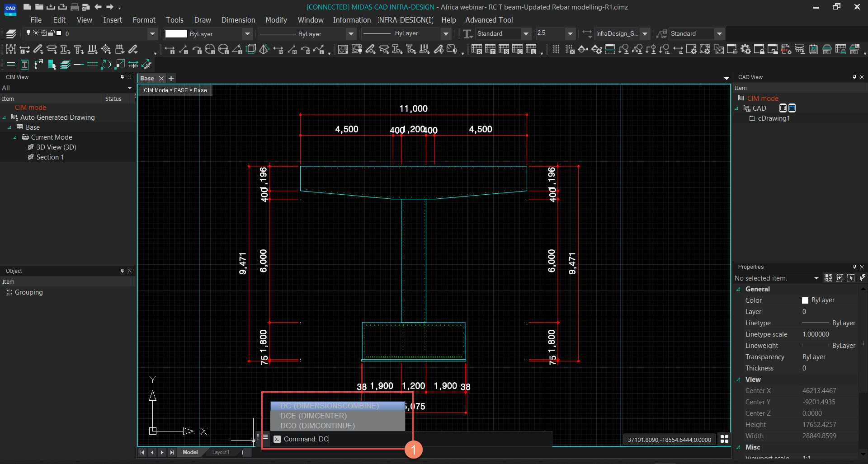Click the layer color square in layer box

pos(59,33)
